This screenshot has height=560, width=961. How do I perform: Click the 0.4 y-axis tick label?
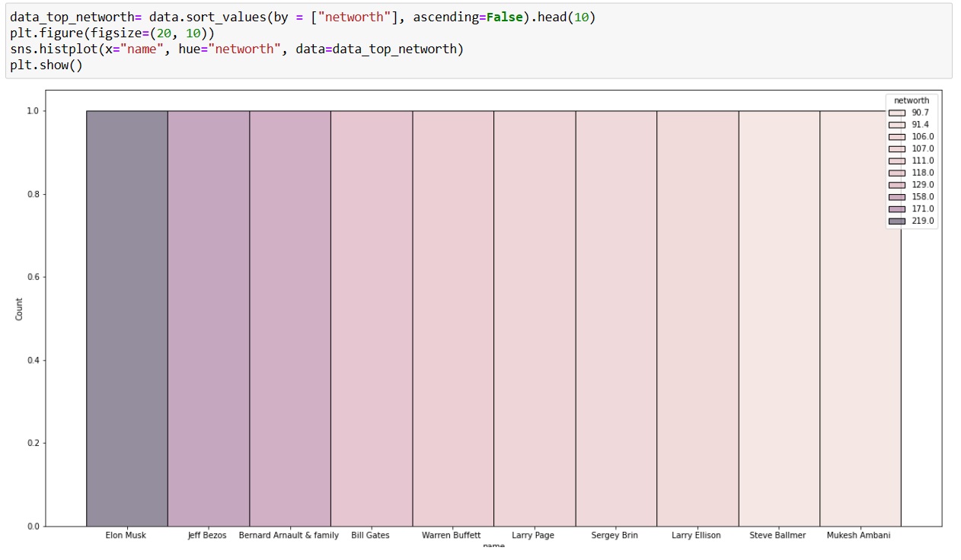click(x=32, y=360)
